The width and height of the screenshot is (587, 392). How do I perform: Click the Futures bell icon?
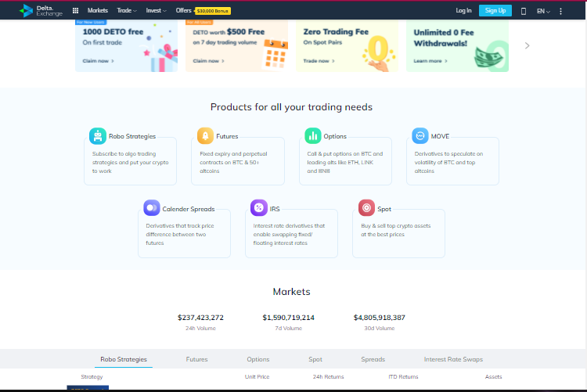click(205, 136)
